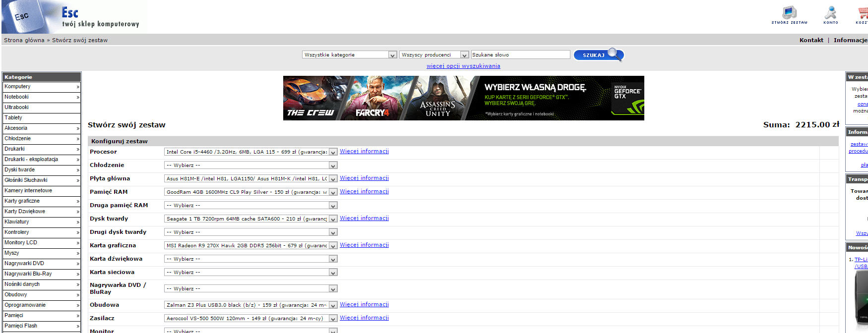Open the Pamięć RAM dropdown

(x=250, y=192)
